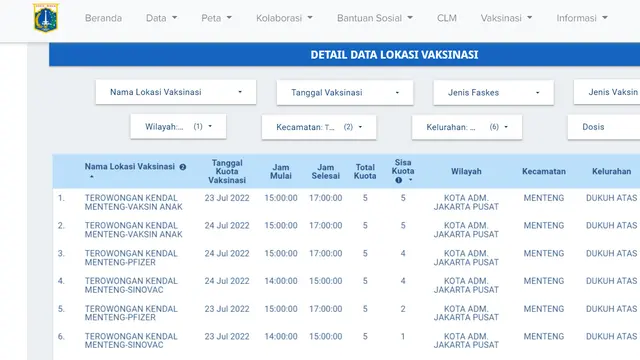640x360 pixels.
Task: Open Jenis Vaksin filter dropdown
Action: [x=607, y=92]
